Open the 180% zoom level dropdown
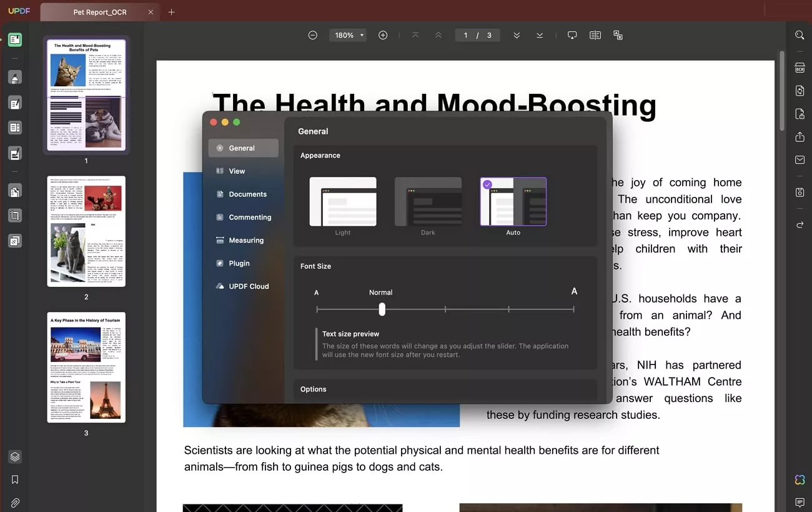This screenshot has width=812, height=512. (x=348, y=36)
